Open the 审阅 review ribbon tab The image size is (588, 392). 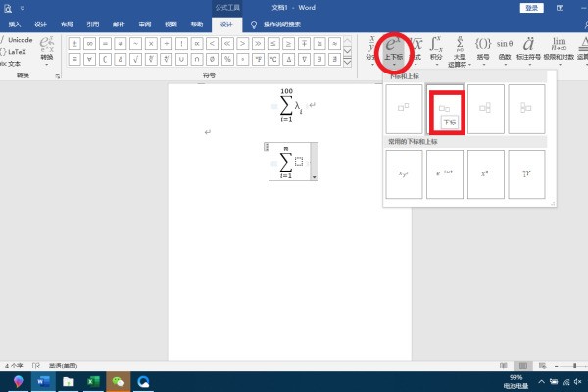pyautogui.click(x=145, y=21)
